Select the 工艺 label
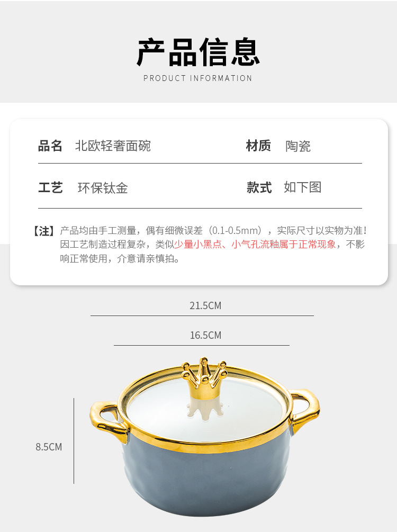The image size is (397, 532). pos(50,187)
